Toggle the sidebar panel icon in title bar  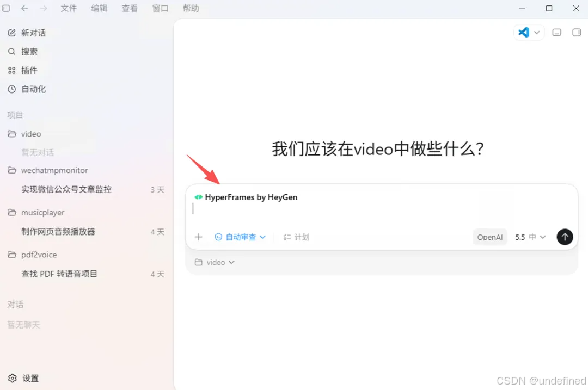click(6, 8)
